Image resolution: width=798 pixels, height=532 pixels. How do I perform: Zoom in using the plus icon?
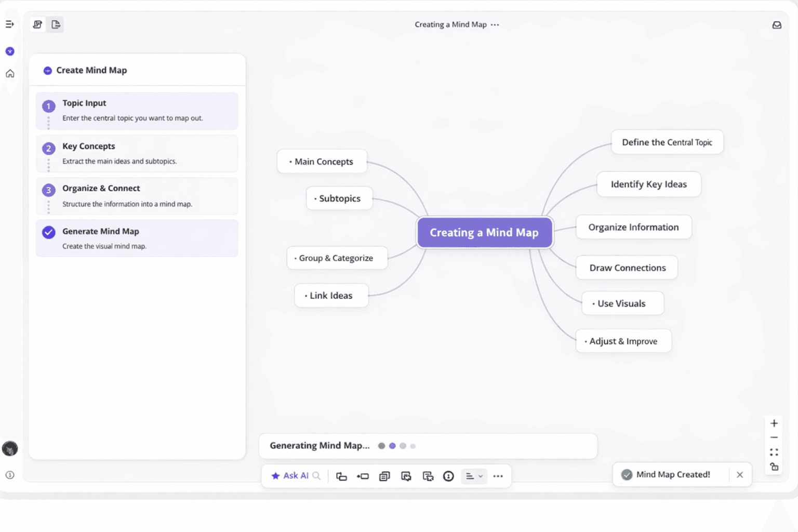coord(774,423)
